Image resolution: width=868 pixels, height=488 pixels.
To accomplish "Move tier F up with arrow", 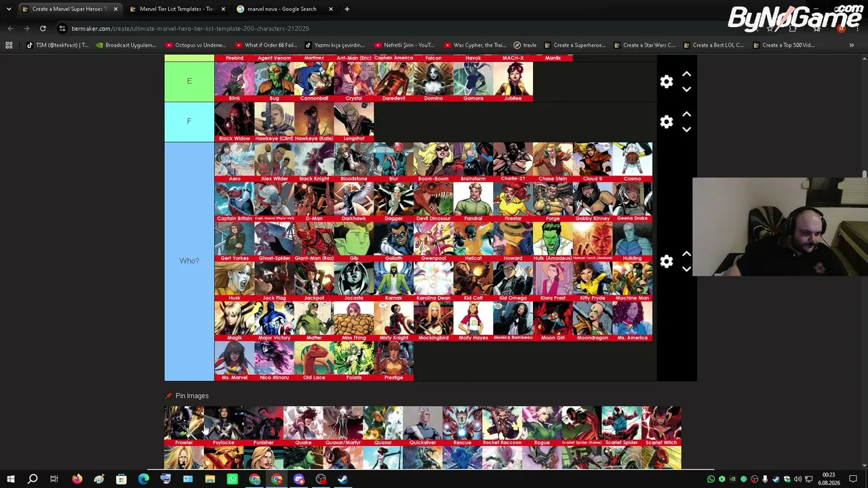I will tap(686, 114).
